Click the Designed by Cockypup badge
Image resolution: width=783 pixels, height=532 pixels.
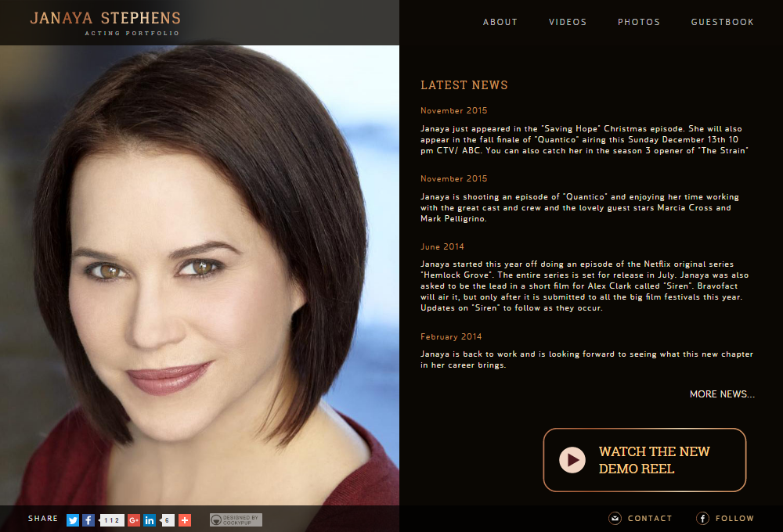(x=236, y=520)
